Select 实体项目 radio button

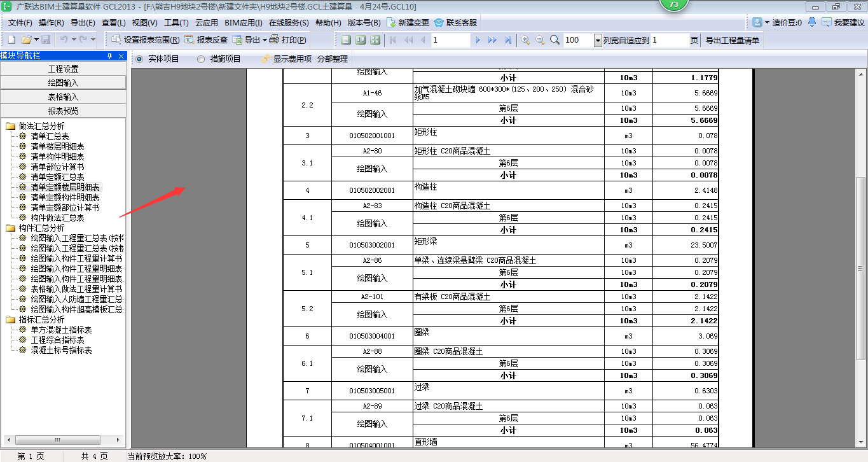[139, 59]
